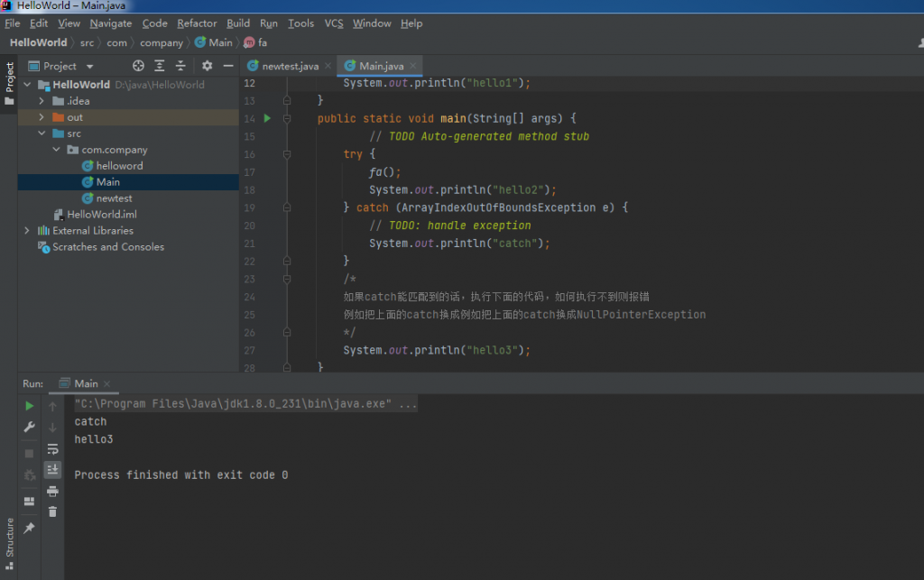Select Scratches and Consoles
This screenshot has width=924, height=580.
(x=108, y=247)
